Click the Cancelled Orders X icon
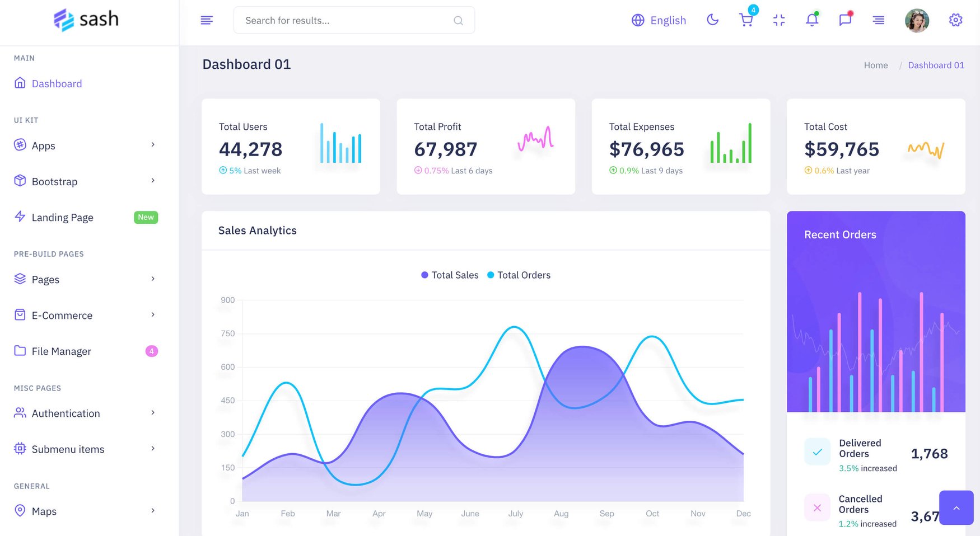This screenshot has width=980, height=536. pyautogui.click(x=818, y=507)
